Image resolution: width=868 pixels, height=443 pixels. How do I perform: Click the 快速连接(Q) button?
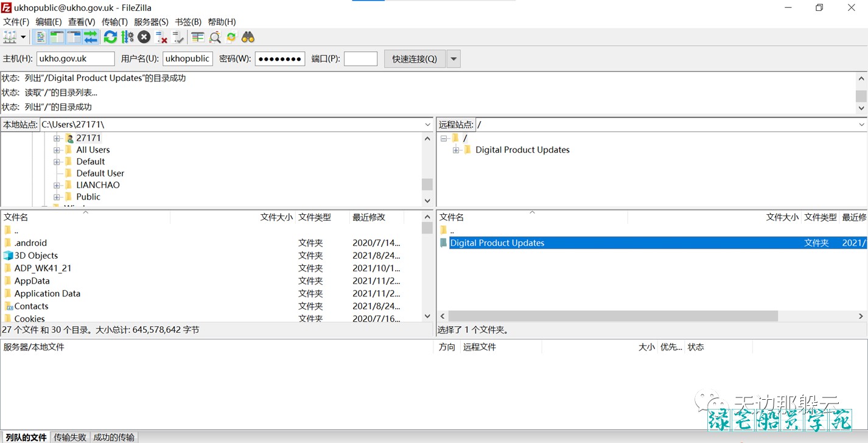pos(415,59)
